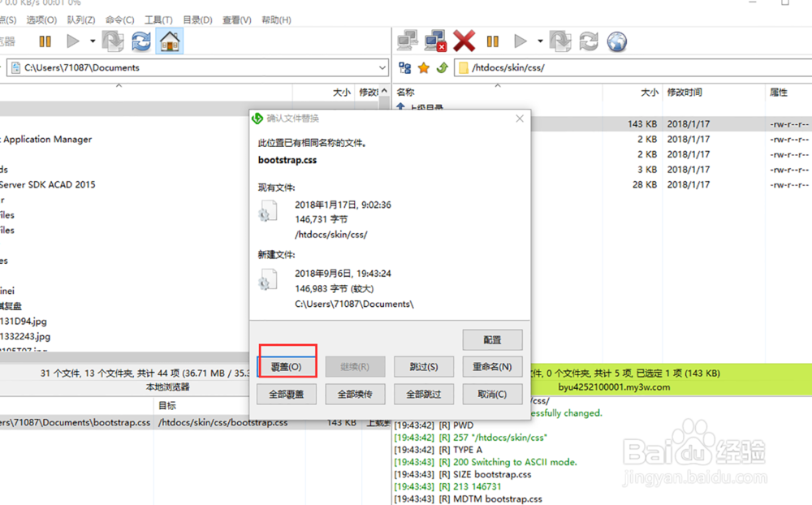Click the queue 目标 column header
The height and width of the screenshot is (505, 812).
167,406
